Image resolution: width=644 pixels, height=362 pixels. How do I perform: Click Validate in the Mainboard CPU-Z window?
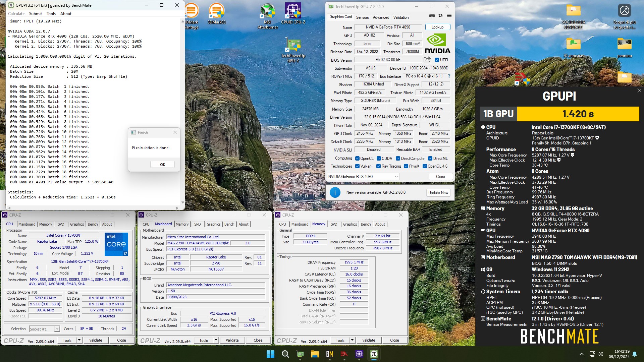click(232, 340)
